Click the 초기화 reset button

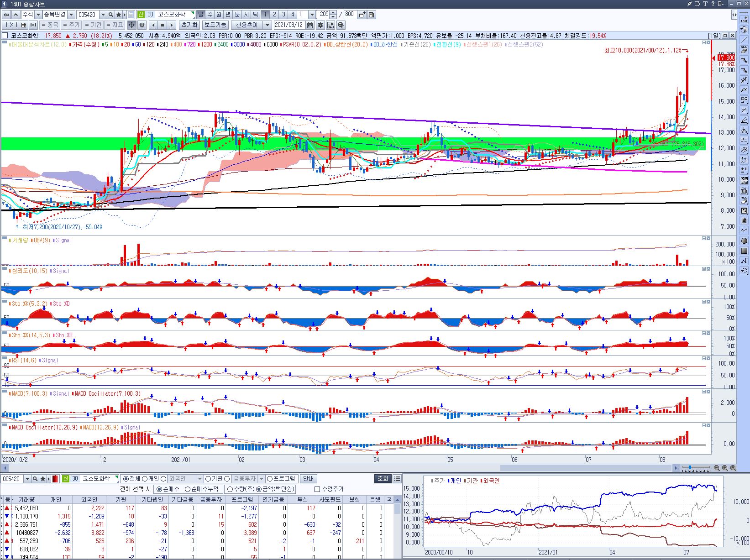[189, 25]
